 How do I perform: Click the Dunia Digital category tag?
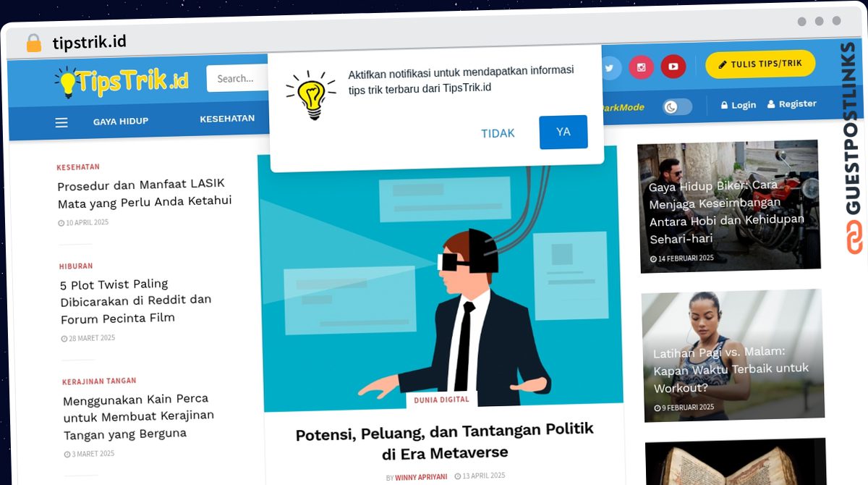(441, 400)
